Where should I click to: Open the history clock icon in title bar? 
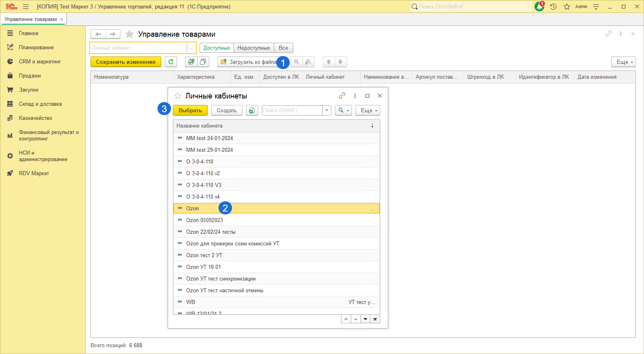(553, 6)
